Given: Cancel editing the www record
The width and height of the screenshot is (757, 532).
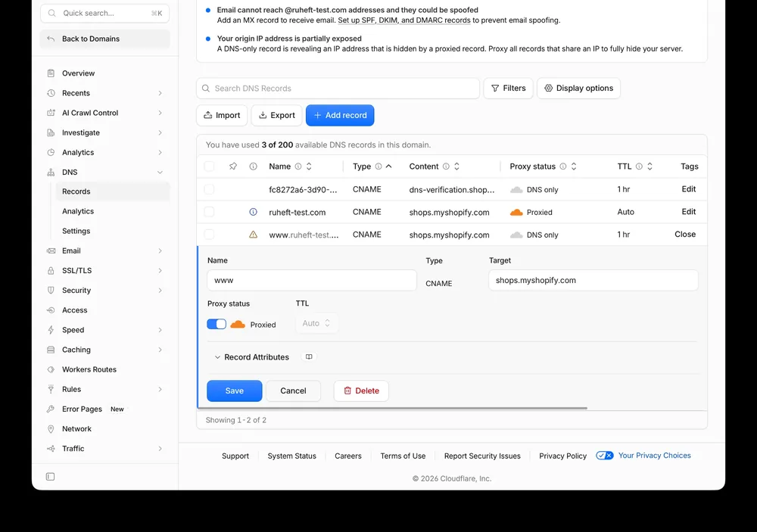Looking at the screenshot, I should (x=294, y=391).
